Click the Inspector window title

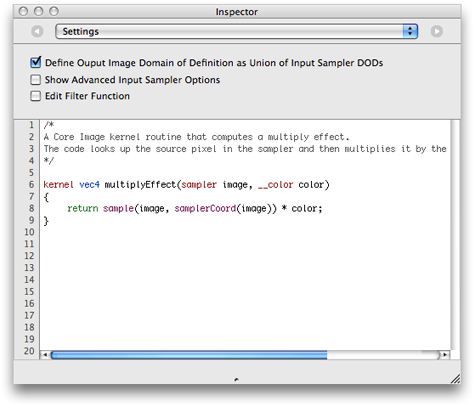(236, 12)
